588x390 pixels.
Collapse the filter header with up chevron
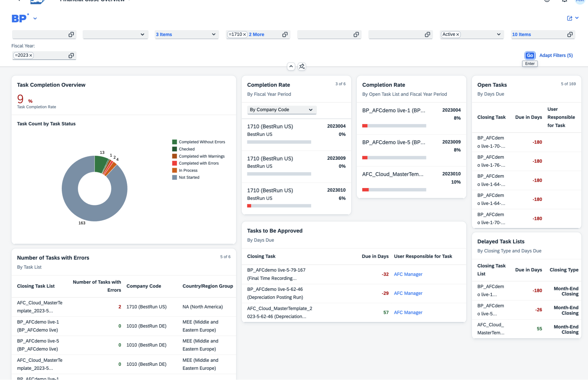click(x=291, y=66)
